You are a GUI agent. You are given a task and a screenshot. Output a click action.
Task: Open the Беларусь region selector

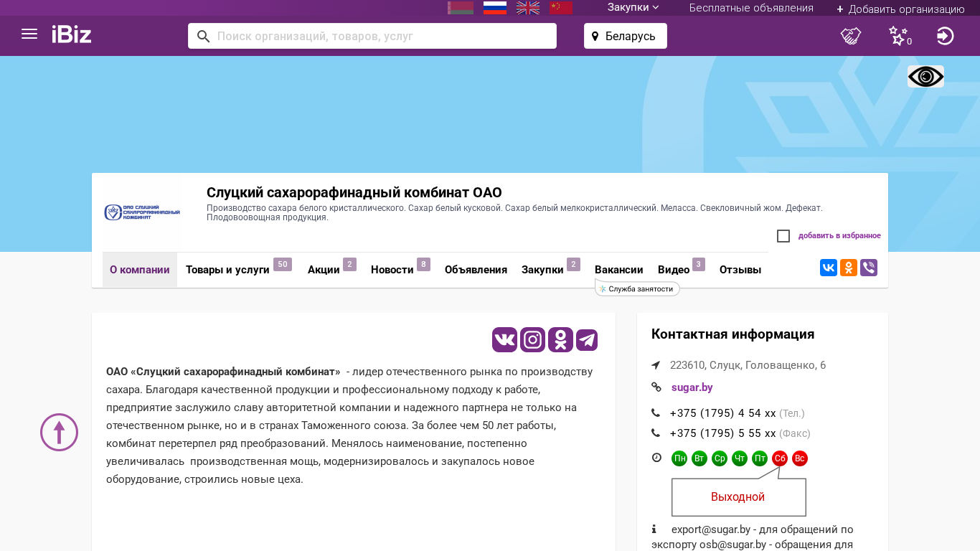pyautogui.click(x=626, y=36)
